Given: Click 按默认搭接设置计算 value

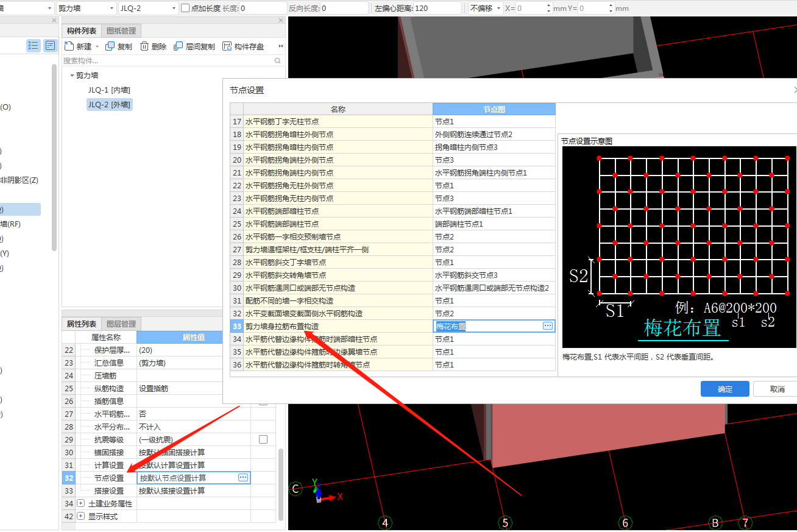Looking at the screenshot, I should point(194,491).
